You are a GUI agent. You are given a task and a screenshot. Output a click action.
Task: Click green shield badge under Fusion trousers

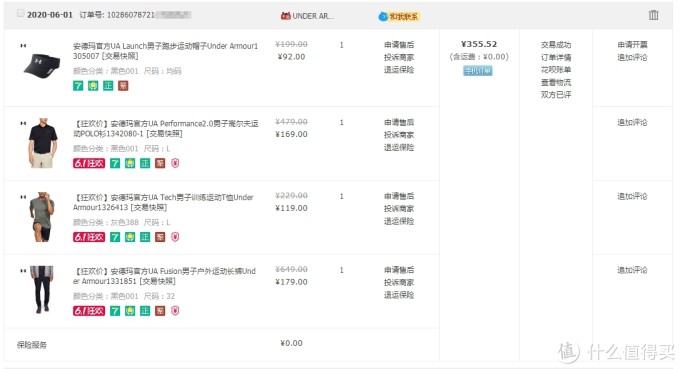pos(130,311)
